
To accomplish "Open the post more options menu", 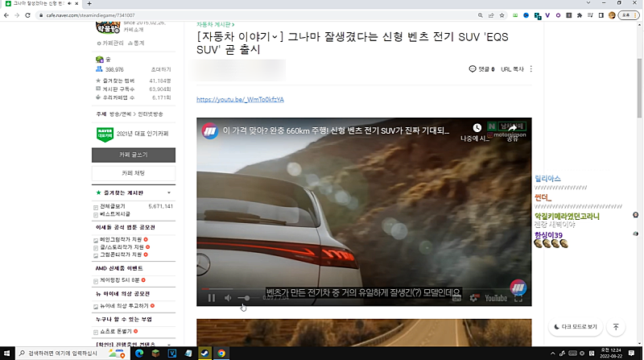I will (531, 69).
